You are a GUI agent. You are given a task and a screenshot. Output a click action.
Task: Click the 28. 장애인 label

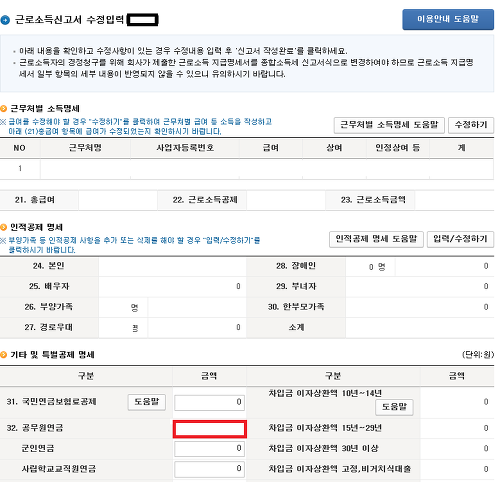click(x=296, y=266)
